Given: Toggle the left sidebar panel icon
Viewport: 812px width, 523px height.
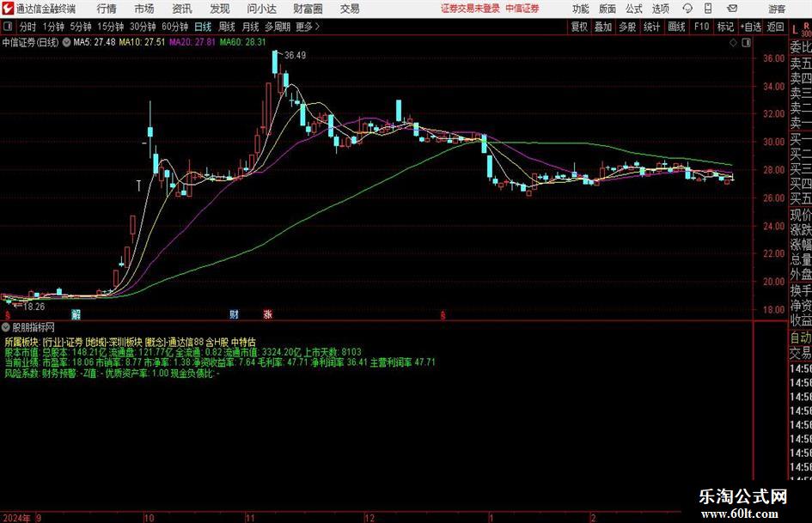Looking at the screenshot, I should 7,27.
